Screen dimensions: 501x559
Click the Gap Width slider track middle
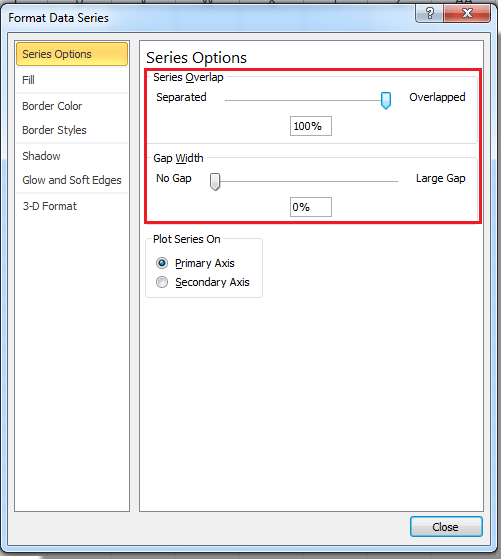[306, 181]
